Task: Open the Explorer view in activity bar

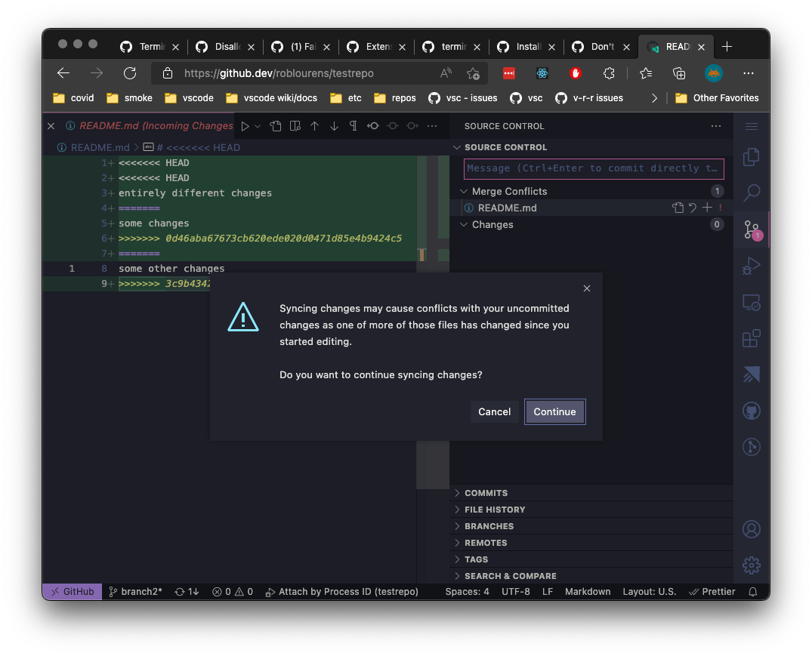Action: [x=752, y=156]
